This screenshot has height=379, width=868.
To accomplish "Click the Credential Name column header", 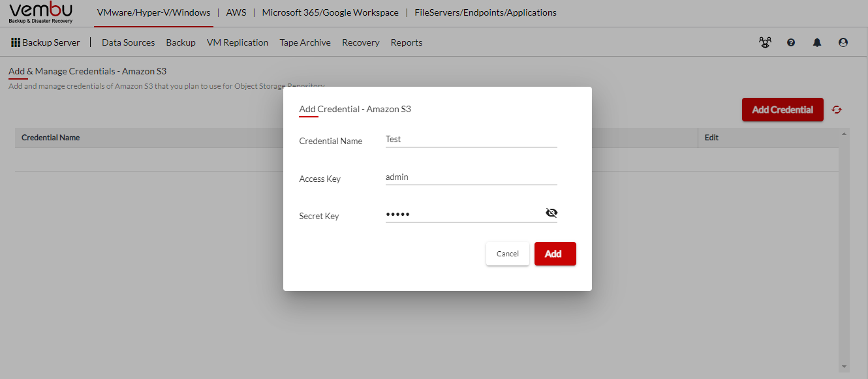I will (x=51, y=138).
